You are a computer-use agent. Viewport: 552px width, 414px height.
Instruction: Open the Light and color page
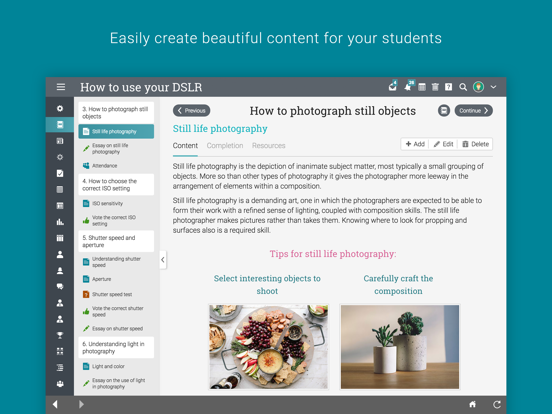click(x=116, y=366)
